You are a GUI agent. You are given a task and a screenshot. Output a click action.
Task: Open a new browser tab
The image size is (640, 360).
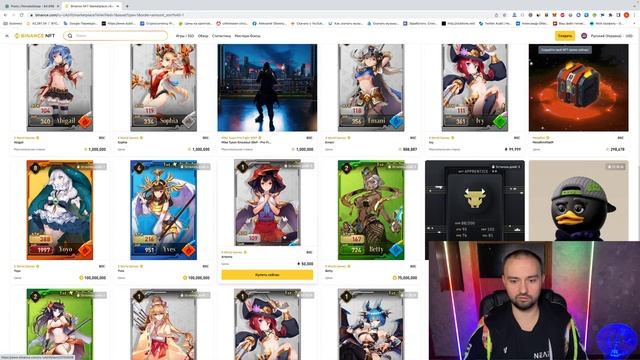(x=127, y=6)
